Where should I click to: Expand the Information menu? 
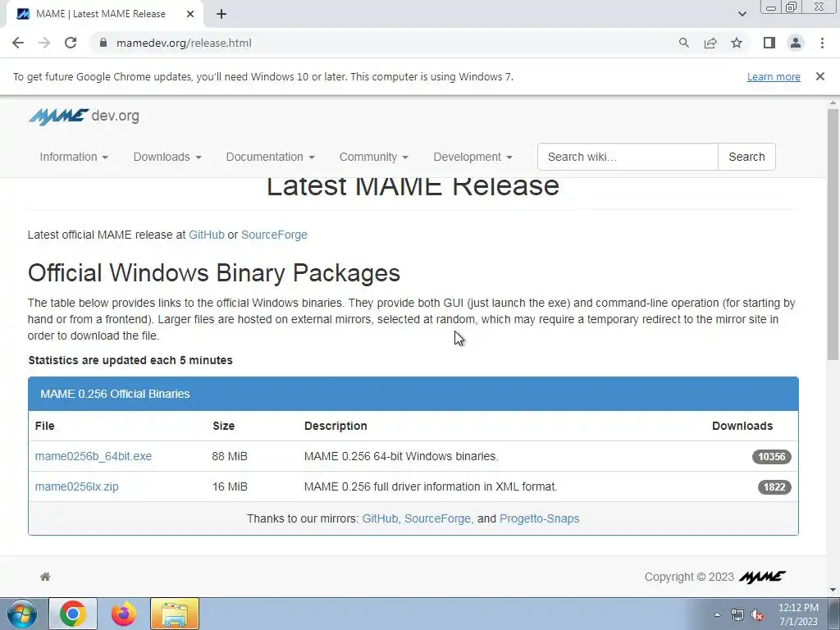pyautogui.click(x=73, y=157)
